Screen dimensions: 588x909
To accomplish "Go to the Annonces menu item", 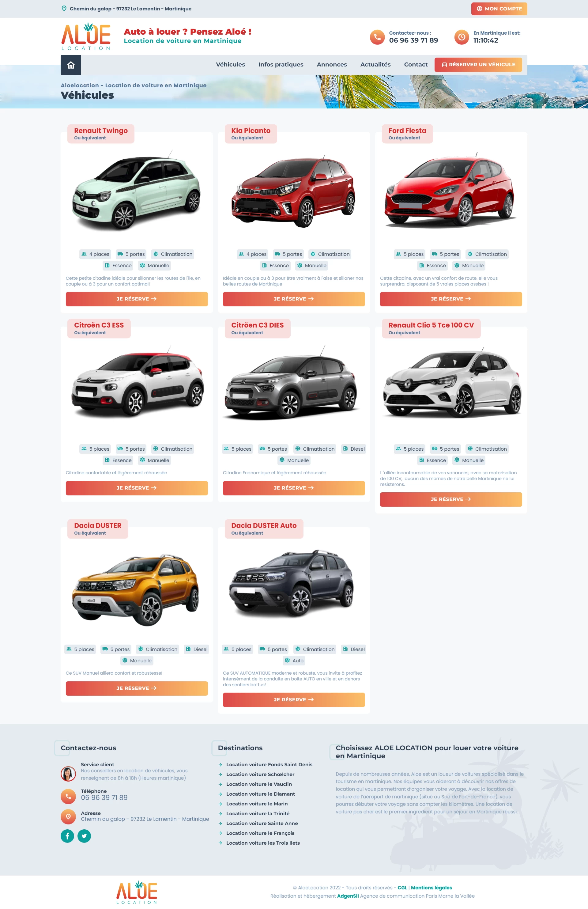I will point(332,65).
